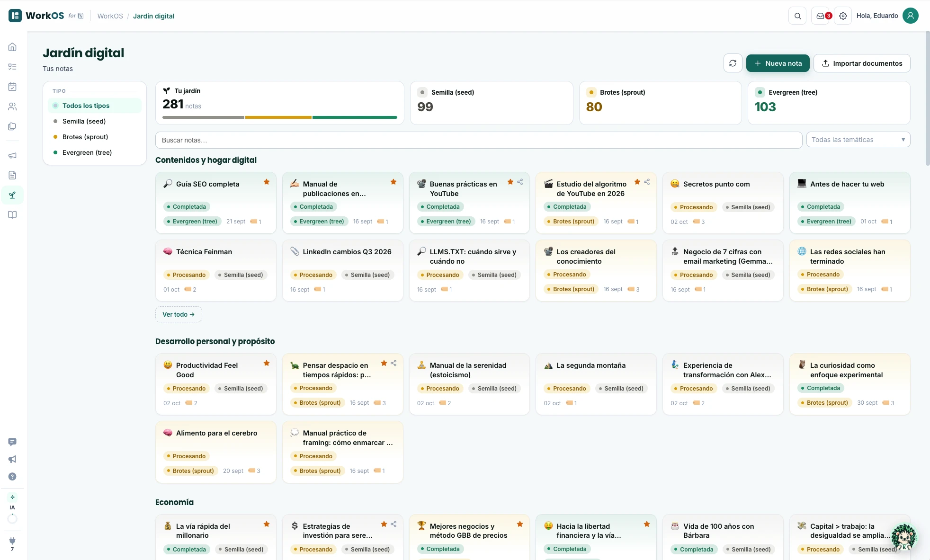
Task: Click the refresh notes icon button
Action: point(733,63)
